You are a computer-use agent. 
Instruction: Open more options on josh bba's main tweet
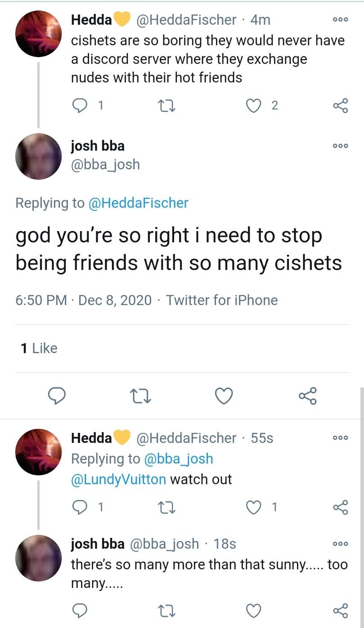340,146
